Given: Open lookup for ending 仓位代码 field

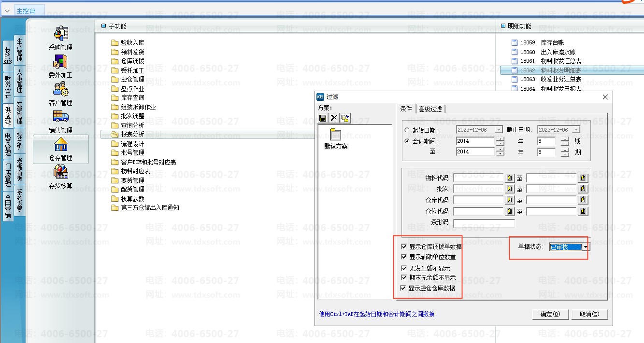Looking at the screenshot, I should coord(583,211).
